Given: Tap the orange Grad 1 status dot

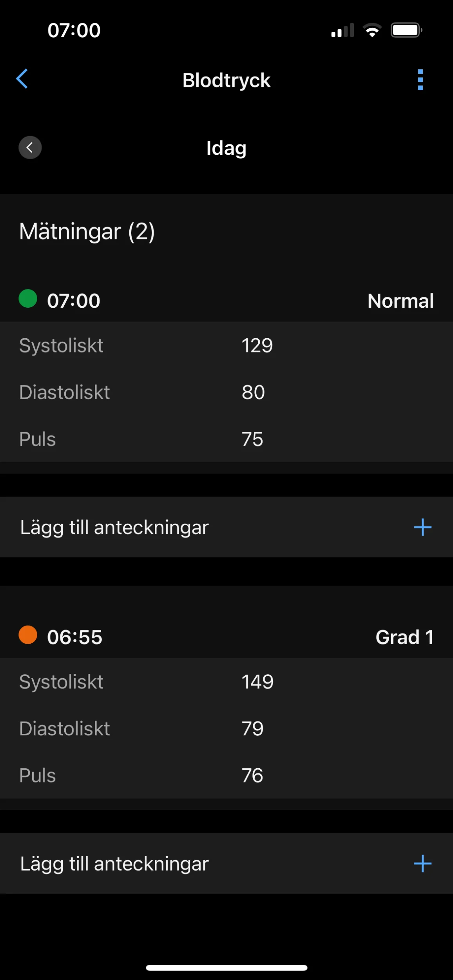Looking at the screenshot, I should coord(28,635).
